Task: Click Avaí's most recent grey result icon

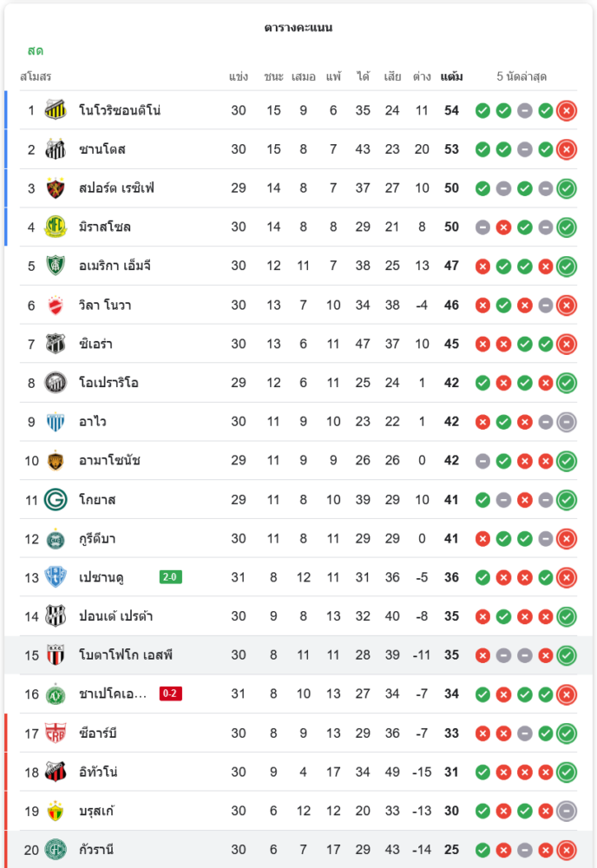Action: tap(567, 422)
